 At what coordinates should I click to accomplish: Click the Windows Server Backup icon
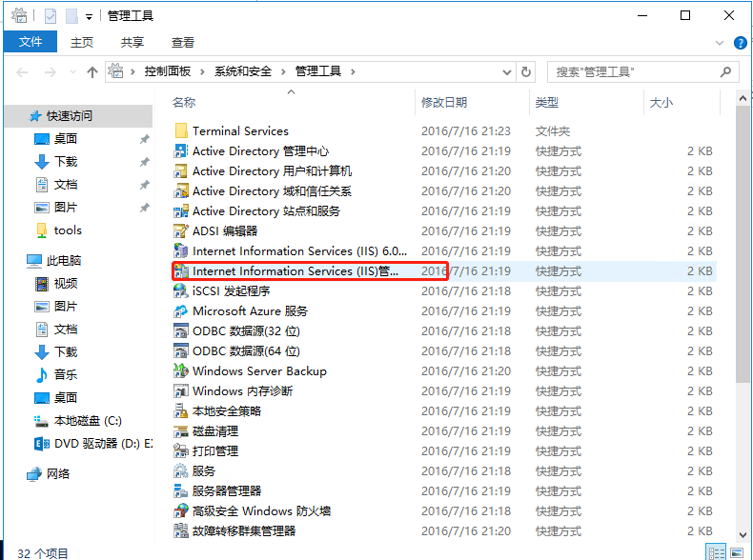(181, 370)
